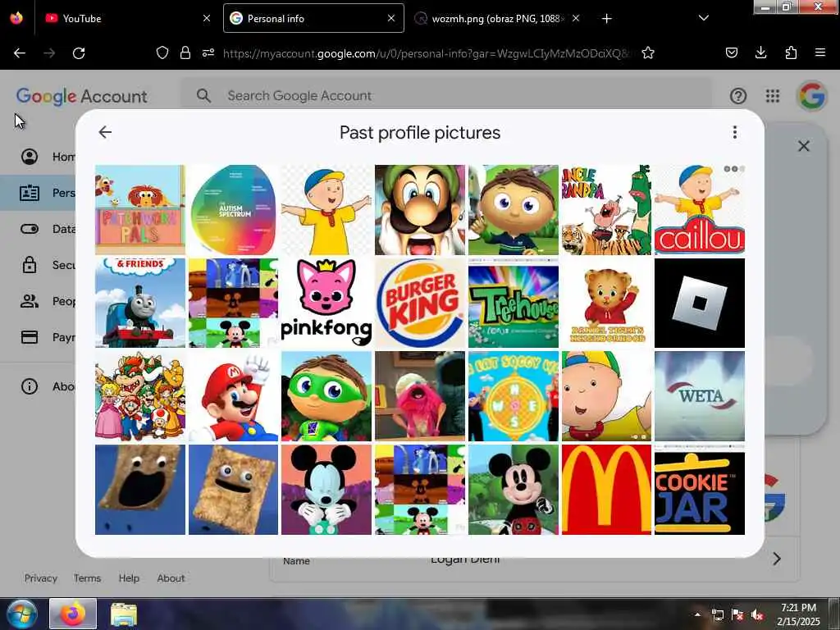The height and width of the screenshot is (630, 840).
Task: Open Google Account help icon
Action: (737, 96)
